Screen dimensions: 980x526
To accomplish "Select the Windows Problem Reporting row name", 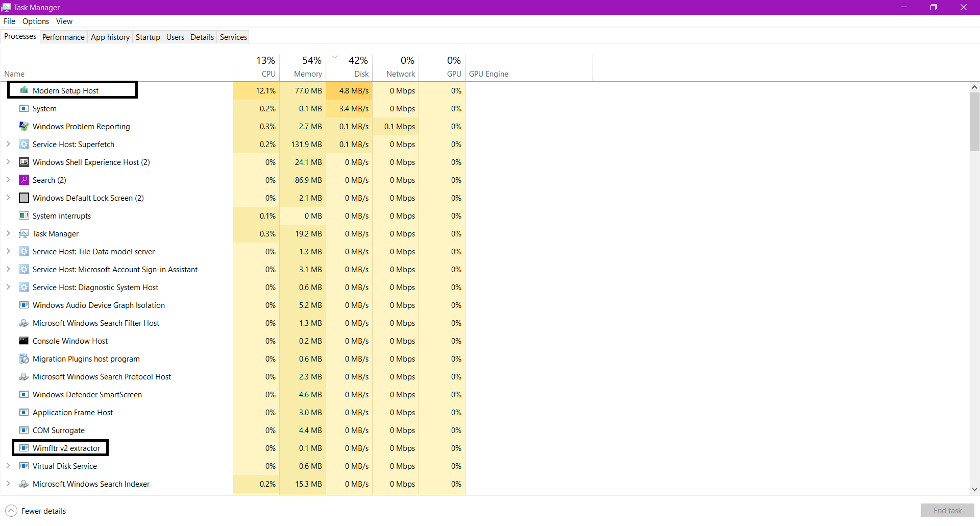I will point(81,126).
